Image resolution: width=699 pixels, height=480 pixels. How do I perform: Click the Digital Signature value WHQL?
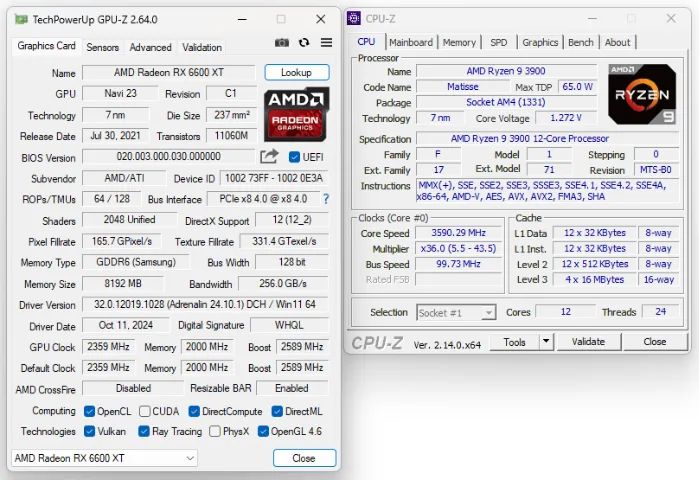[x=289, y=325]
